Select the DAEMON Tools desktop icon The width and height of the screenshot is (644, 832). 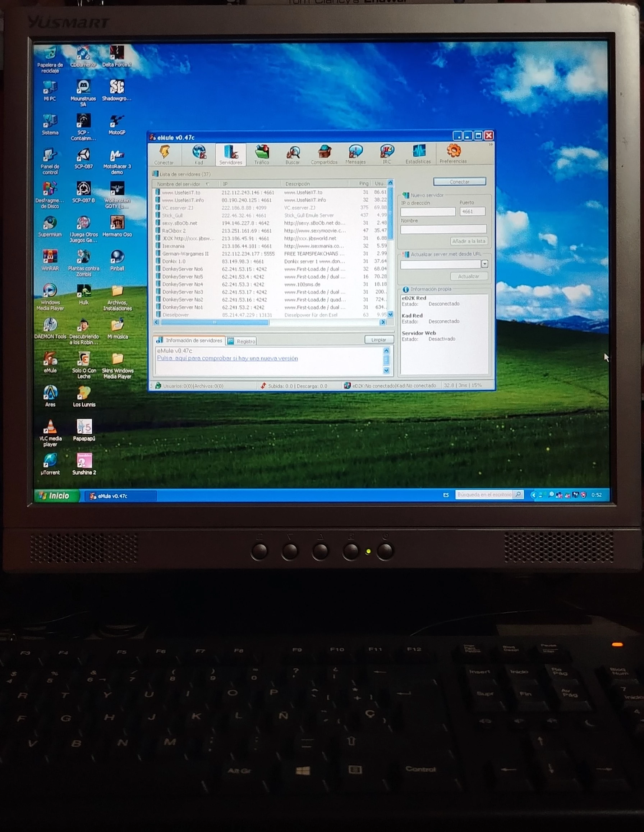[50, 328]
